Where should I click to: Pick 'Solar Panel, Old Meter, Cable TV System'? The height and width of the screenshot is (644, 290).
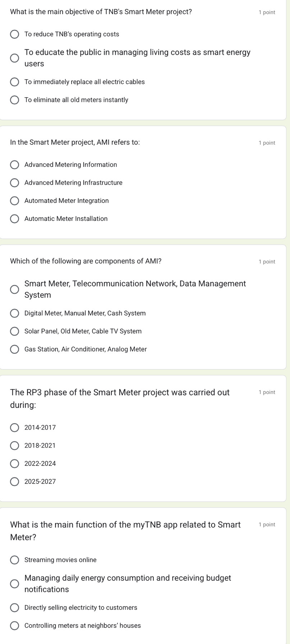[x=14, y=331]
